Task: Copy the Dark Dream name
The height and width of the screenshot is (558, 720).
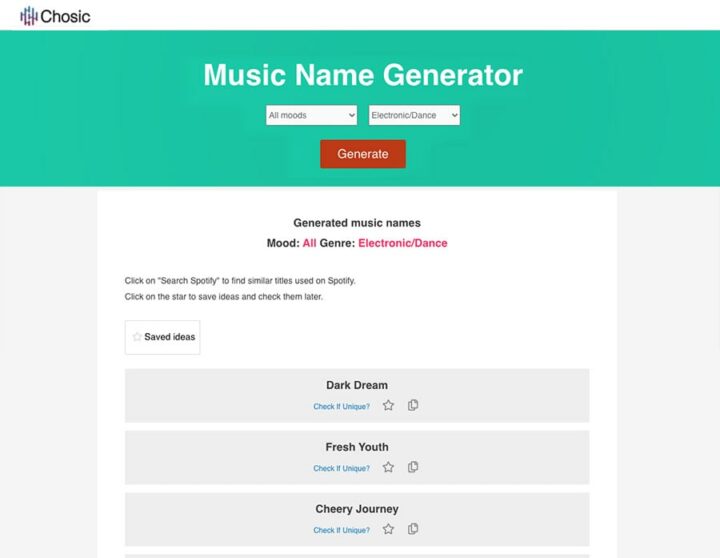Action: 413,405
